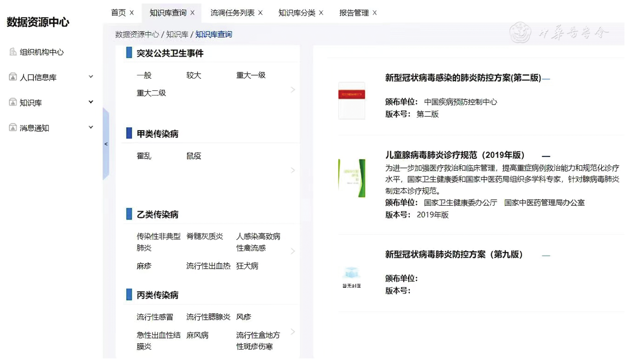Screen dimensions: 629x364
Task: Open 儿童腺病毒肺炎诊疗规范 document title
Action: click(x=455, y=155)
